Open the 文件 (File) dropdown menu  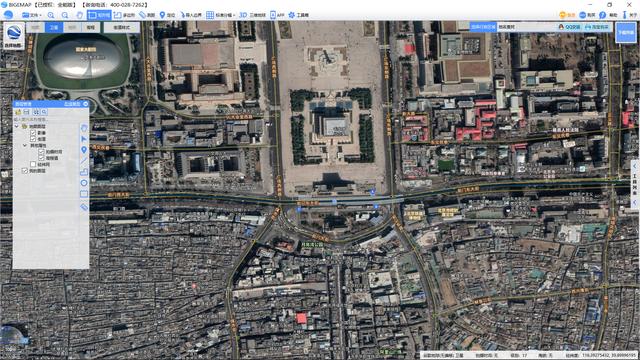[32, 15]
